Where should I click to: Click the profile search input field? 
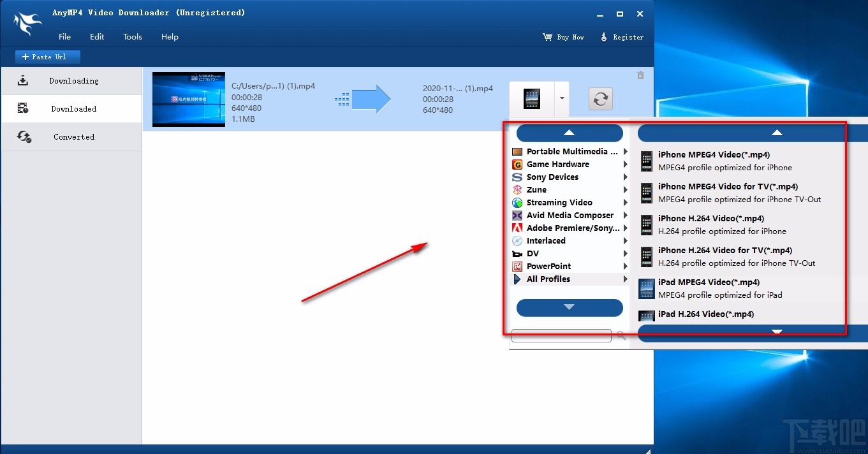561,335
